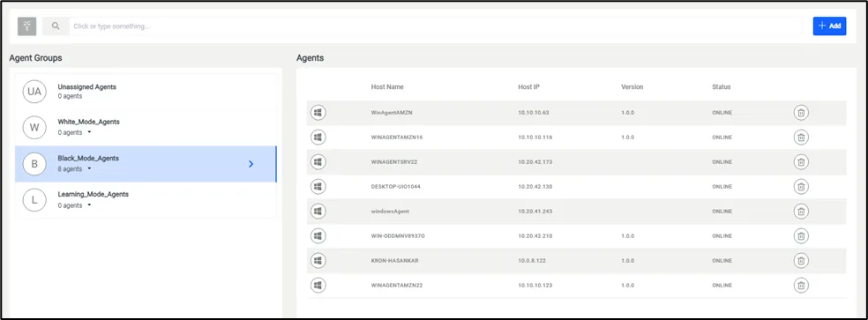Screen dimensions: 868x320
Task: Select host name WinAgentAMZN
Action: point(392,112)
